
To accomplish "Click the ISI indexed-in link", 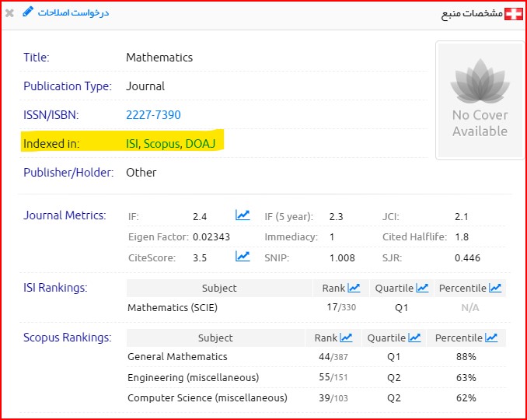I will (132, 144).
